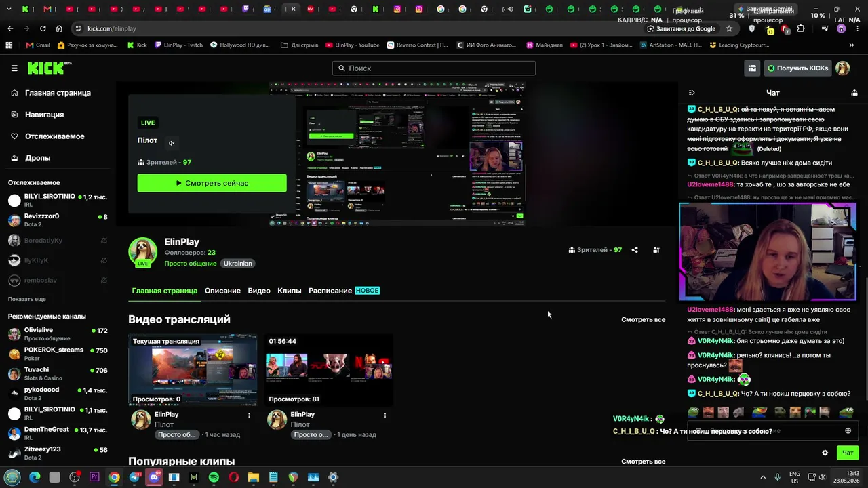This screenshot has width=868, height=488.
Task: Open the Kick shop icon in header
Action: 752,68
